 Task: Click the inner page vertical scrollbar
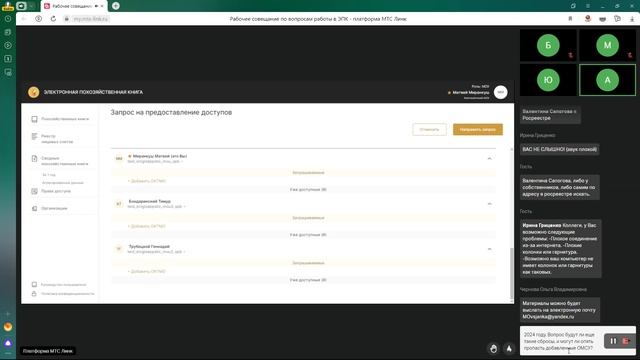coord(512,273)
